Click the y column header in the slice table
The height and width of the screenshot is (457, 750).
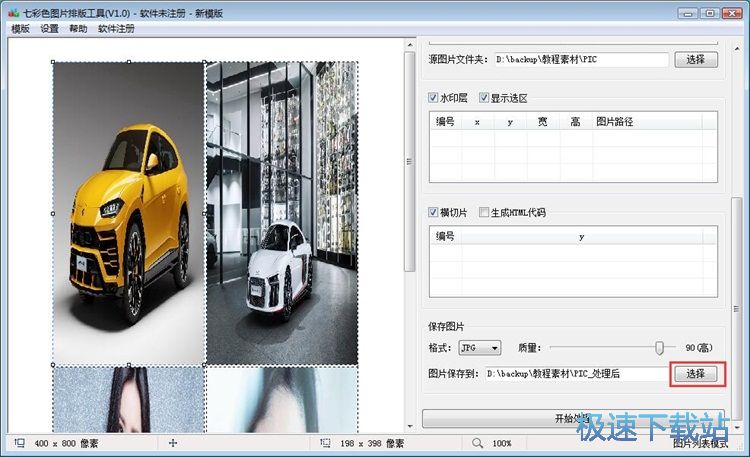coord(582,236)
